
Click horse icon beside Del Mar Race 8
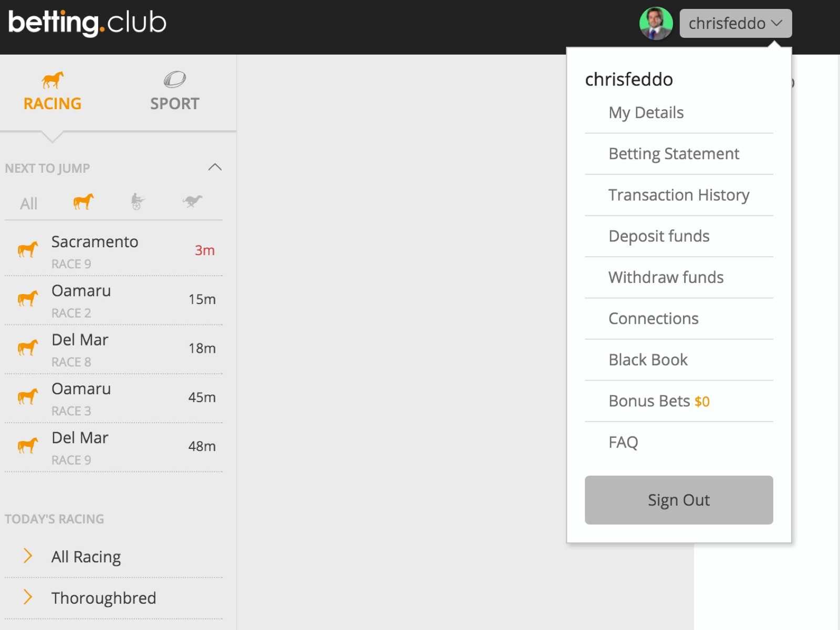[x=28, y=348]
